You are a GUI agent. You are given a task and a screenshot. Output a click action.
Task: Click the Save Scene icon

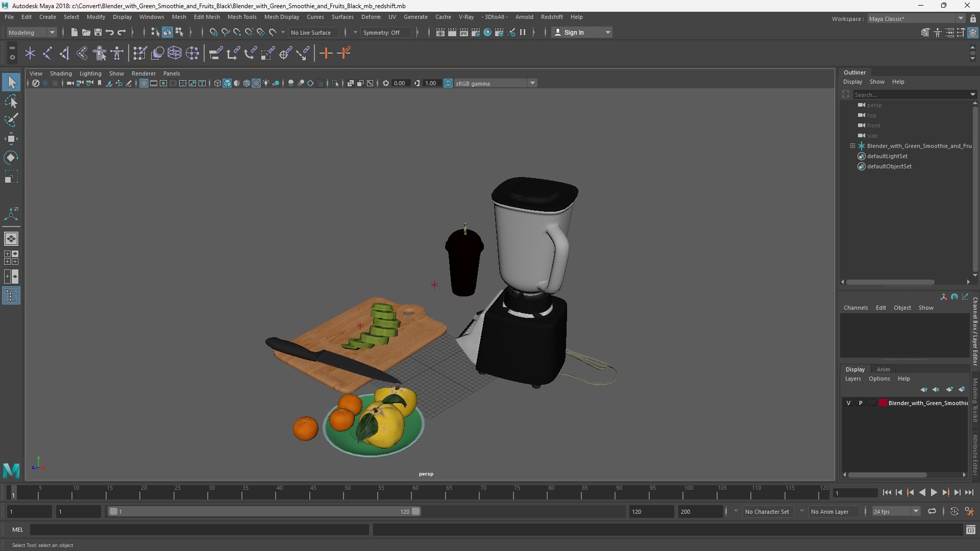pos(97,32)
